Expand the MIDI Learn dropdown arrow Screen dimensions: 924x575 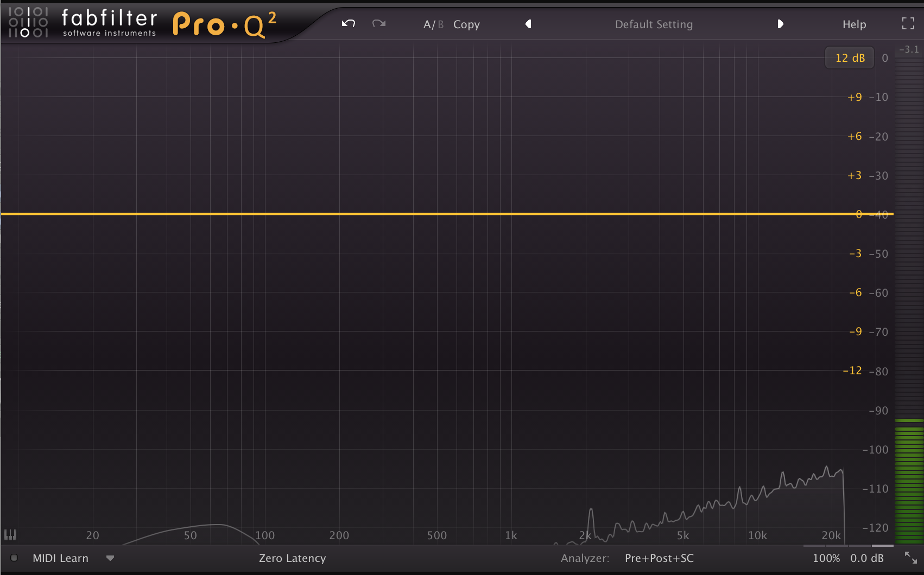110,558
